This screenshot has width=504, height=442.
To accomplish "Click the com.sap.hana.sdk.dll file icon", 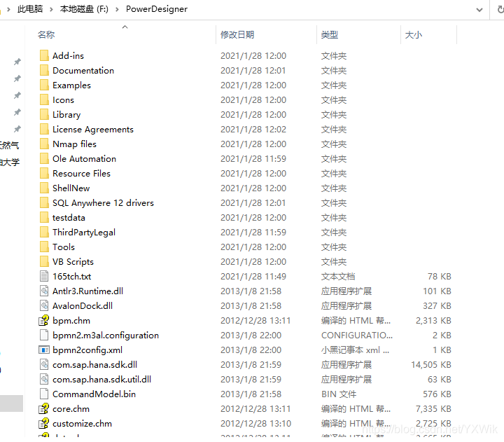I will click(x=44, y=365).
